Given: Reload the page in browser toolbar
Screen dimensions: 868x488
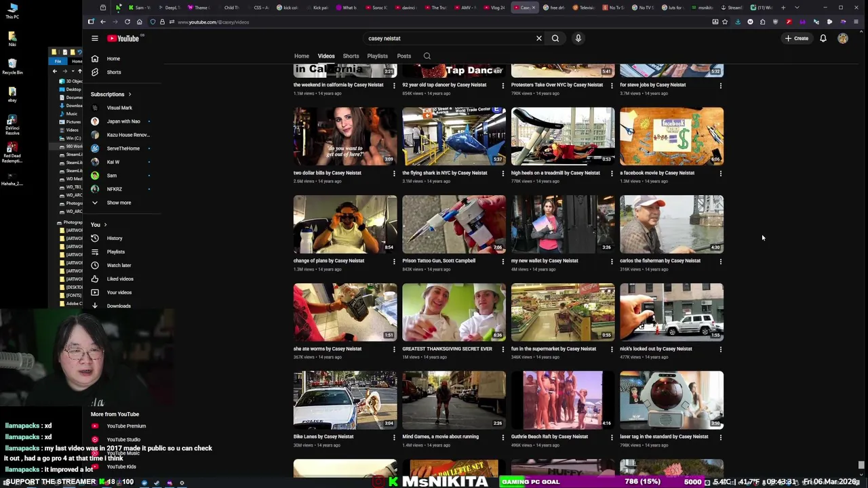Looking at the screenshot, I should tap(127, 22).
